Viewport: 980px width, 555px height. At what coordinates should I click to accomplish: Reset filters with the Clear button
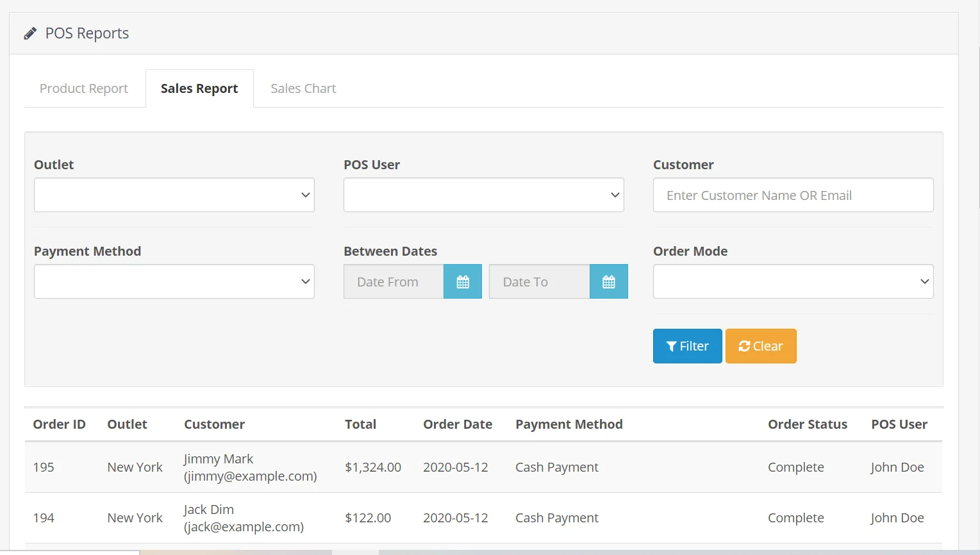click(761, 346)
